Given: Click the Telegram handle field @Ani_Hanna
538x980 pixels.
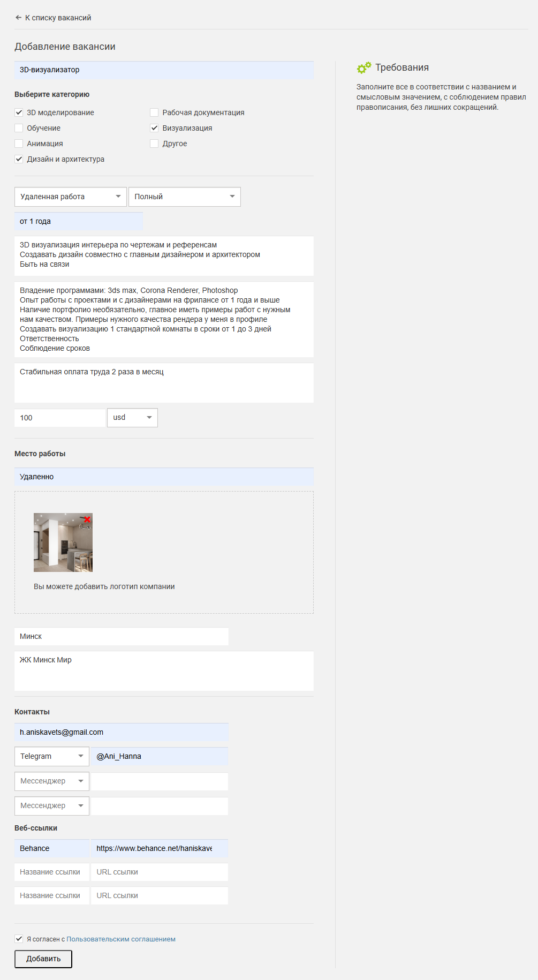Looking at the screenshot, I should click(160, 757).
